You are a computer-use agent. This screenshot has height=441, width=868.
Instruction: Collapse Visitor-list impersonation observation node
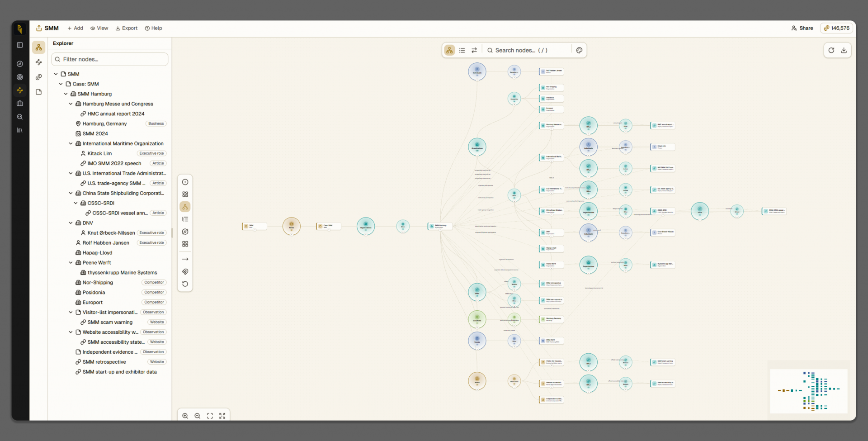71,313
